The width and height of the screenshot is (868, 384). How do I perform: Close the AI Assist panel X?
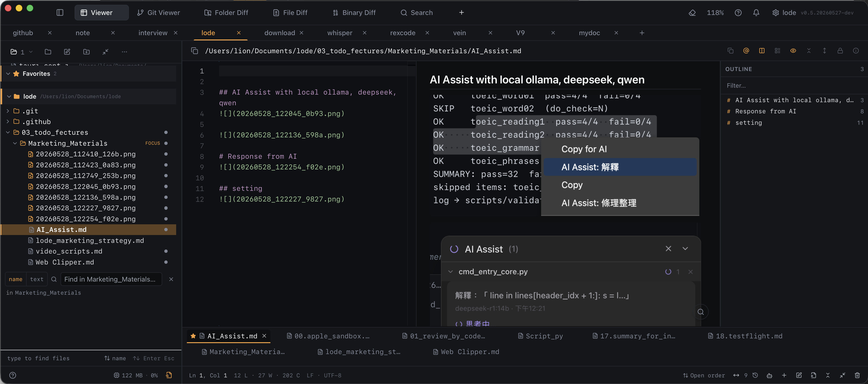[x=668, y=249]
